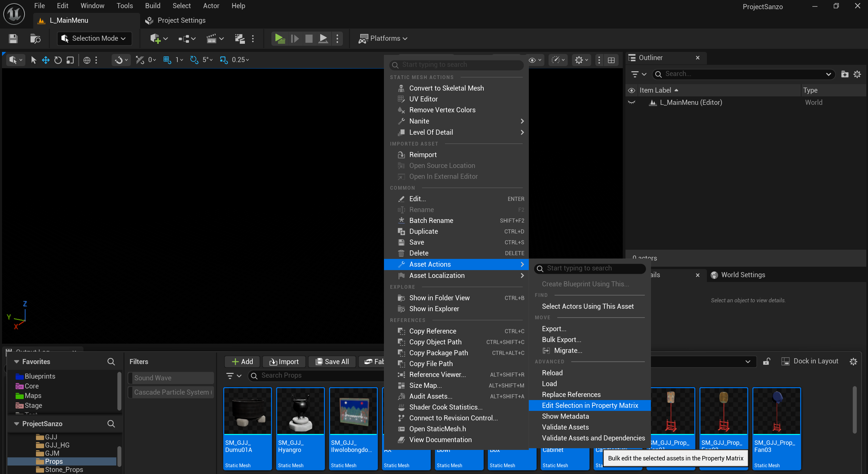Toggle the rotation snap icon
Image resolution: width=868 pixels, height=474 pixels.
pos(194,60)
